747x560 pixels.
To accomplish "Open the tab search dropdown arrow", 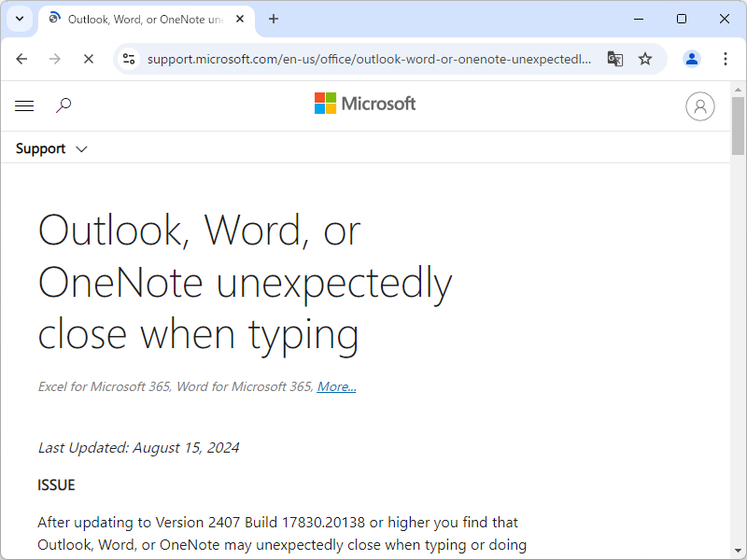I will tap(19, 19).
